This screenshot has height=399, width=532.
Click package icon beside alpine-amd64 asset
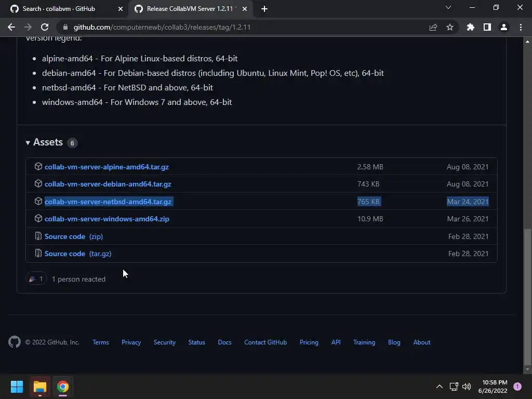pos(38,166)
